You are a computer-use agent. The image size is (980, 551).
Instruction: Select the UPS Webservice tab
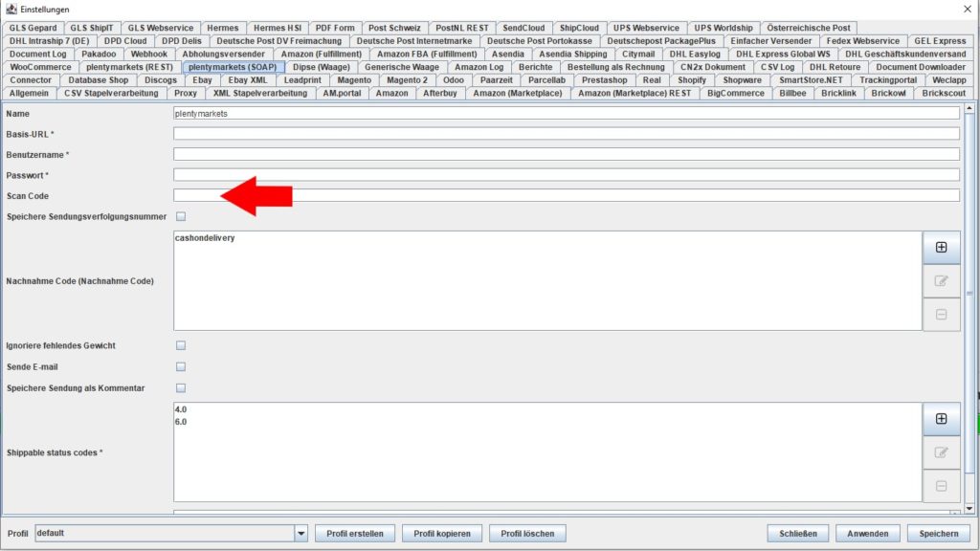tap(646, 28)
